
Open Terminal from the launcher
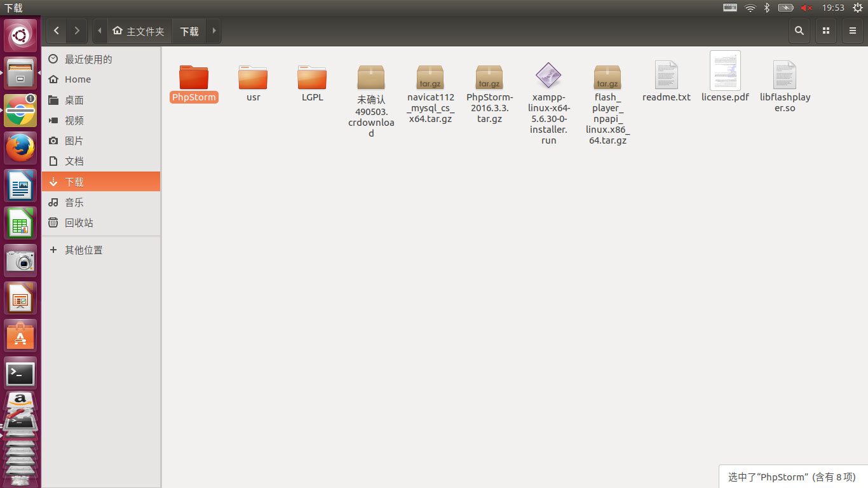(20, 373)
